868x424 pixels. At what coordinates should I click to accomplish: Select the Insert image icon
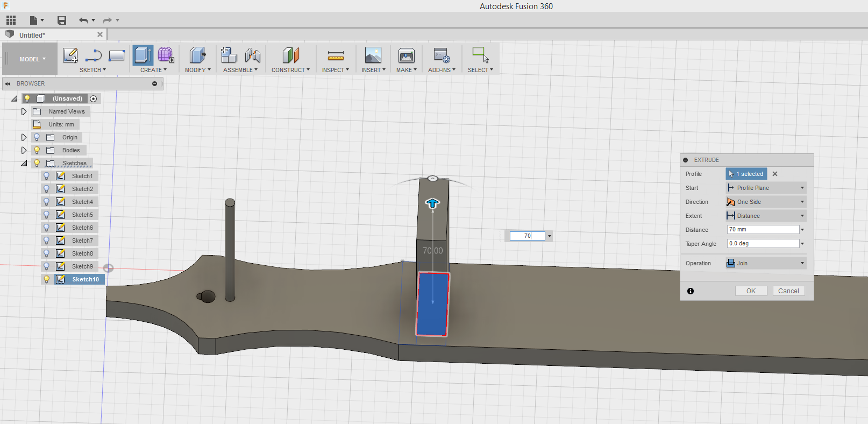click(373, 55)
